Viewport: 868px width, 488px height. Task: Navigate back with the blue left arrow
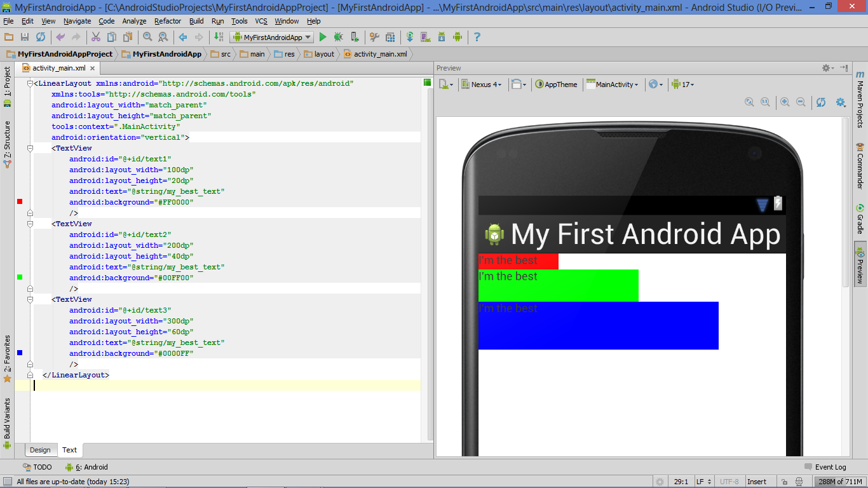[183, 37]
